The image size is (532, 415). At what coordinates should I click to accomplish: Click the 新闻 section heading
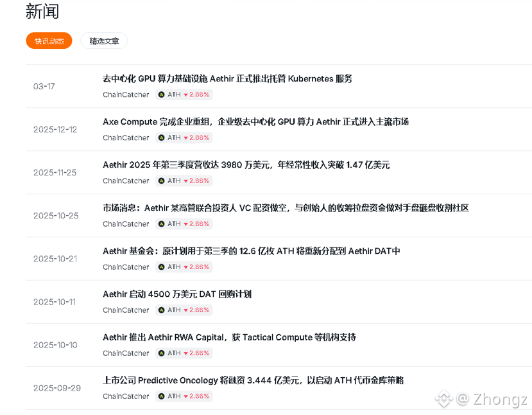[x=42, y=11]
